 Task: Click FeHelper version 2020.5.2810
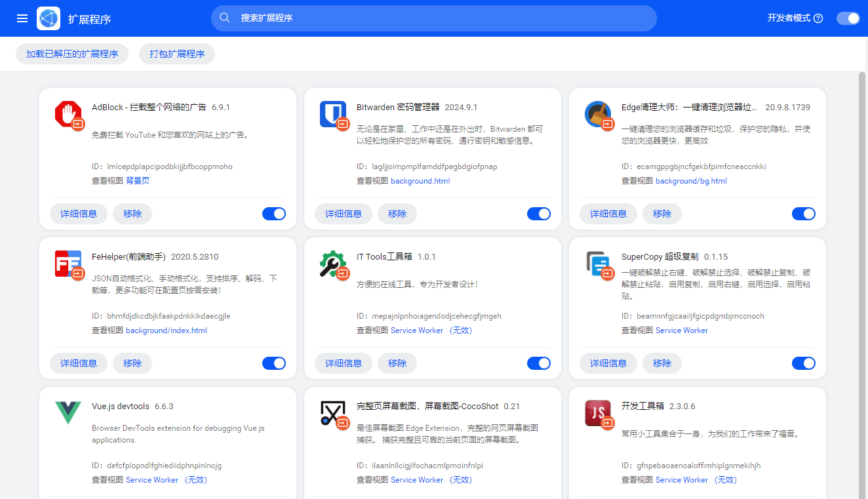pyautogui.click(x=195, y=256)
